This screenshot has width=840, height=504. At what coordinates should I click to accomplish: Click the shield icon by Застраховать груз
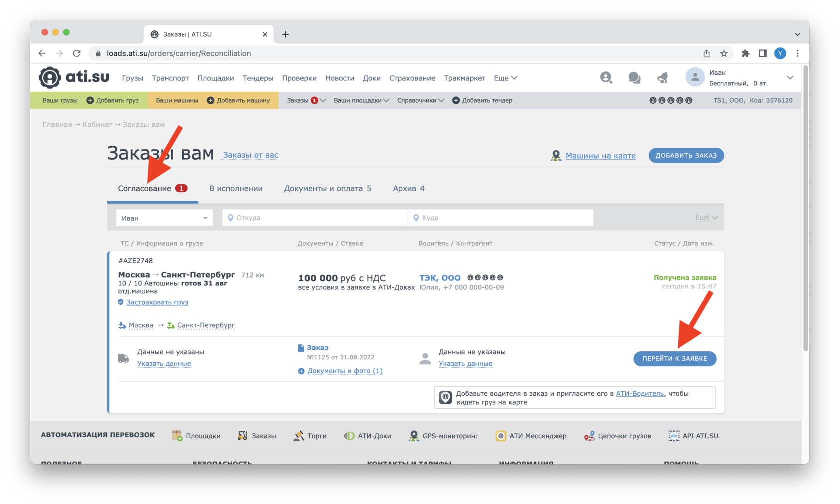[121, 302]
